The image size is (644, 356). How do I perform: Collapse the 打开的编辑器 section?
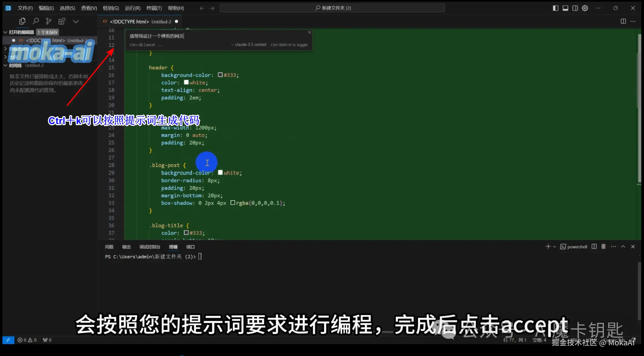point(5,32)
